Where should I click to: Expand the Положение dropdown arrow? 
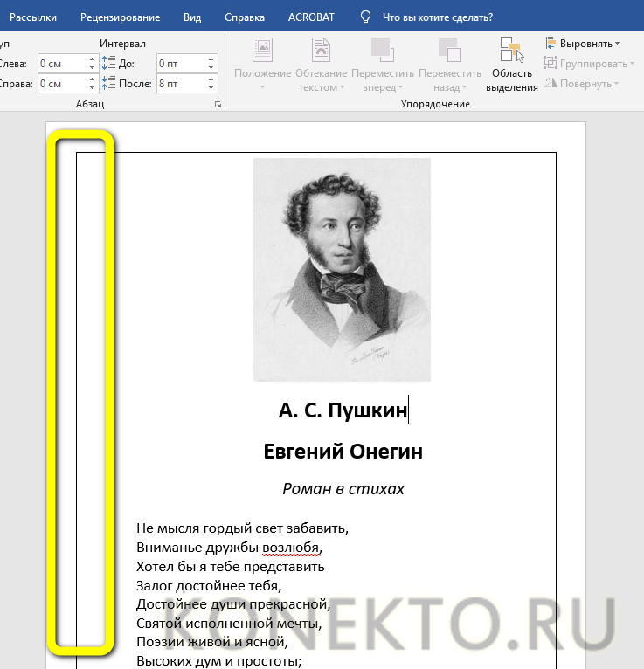[x=262, y=88]
